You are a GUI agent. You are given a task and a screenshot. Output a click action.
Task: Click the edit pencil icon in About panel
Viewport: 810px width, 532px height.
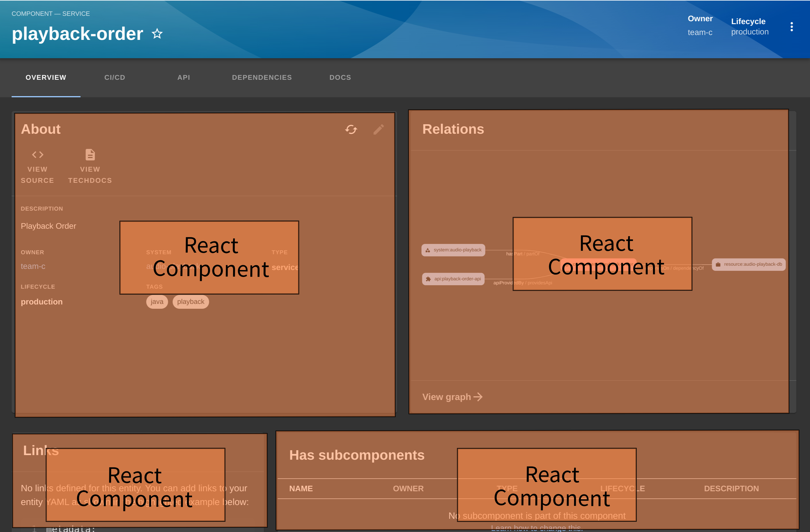point(379,129)
